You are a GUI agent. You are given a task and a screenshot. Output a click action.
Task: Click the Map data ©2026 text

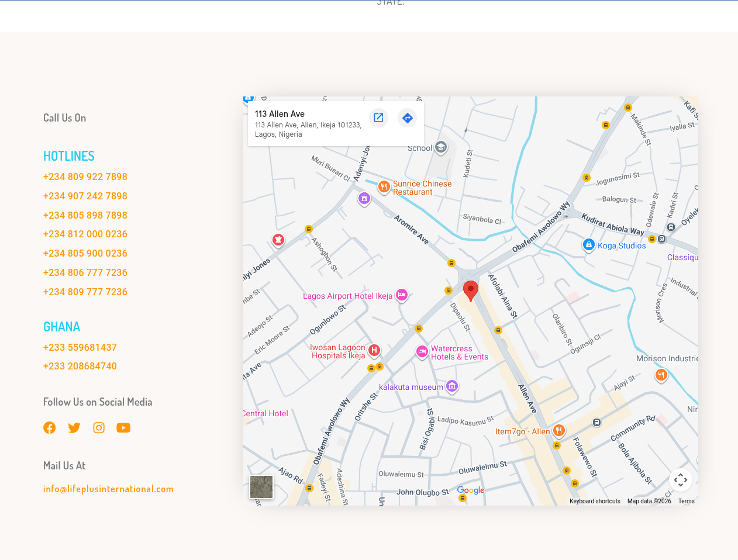point(649,501)
